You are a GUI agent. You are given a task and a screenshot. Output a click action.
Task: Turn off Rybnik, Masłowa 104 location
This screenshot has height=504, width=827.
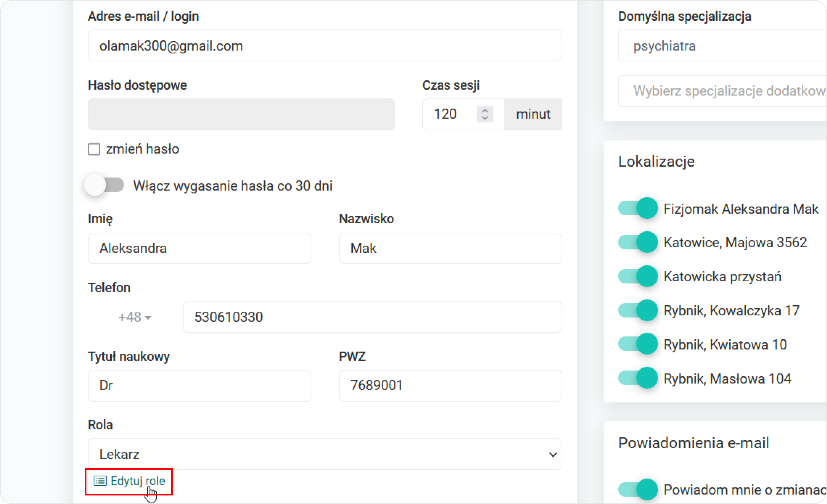[638, 378]
